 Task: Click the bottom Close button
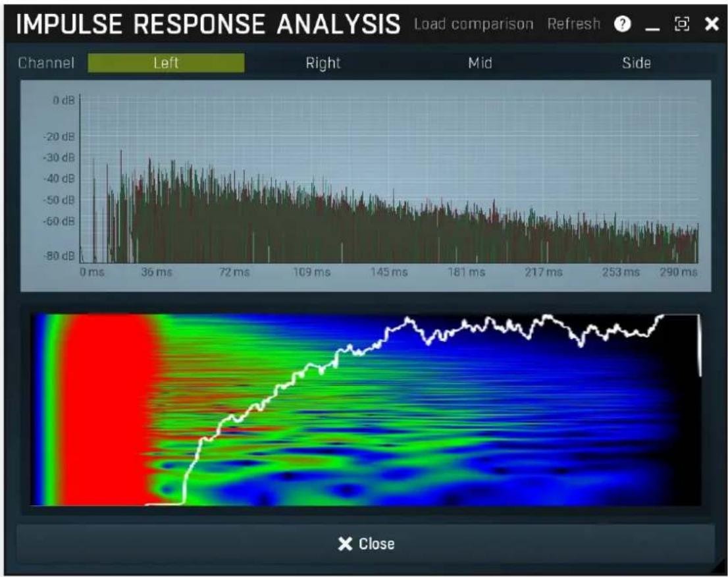click(366, 543)
